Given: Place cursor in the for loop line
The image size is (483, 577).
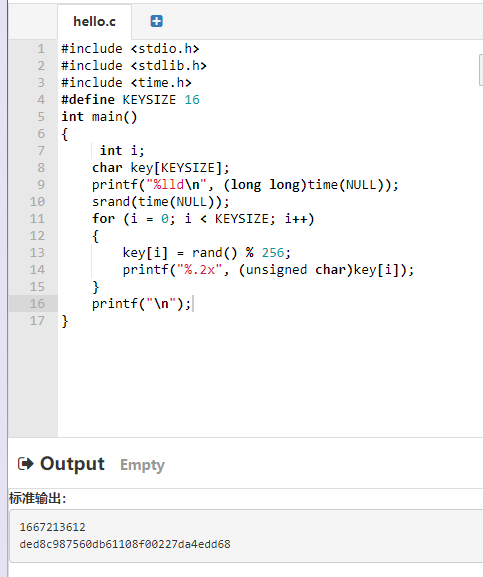Looking at the screenshot, I should coord(203,219).
